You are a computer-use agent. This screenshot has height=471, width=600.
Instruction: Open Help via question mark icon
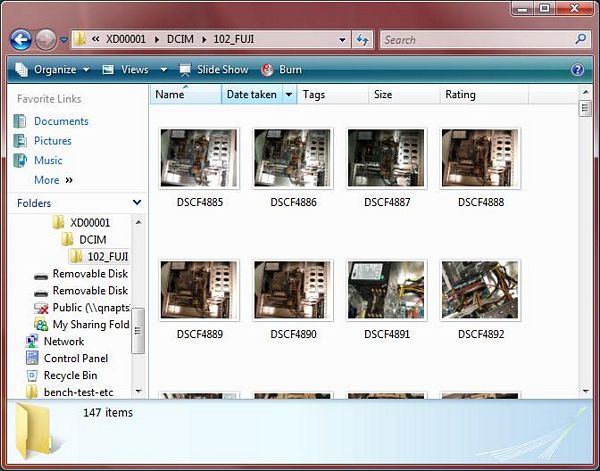tap(577, 70)
